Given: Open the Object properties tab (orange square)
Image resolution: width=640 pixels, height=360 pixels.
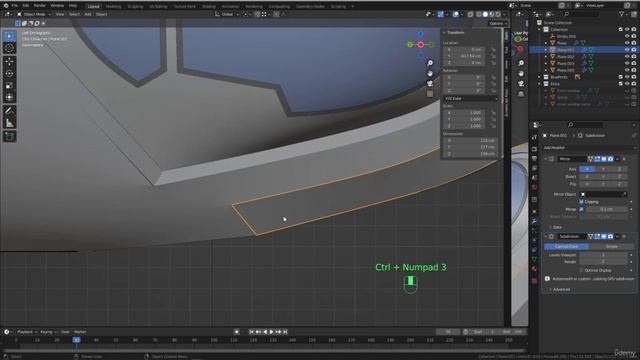Looking at the screenshot, I should coord(534,211).
